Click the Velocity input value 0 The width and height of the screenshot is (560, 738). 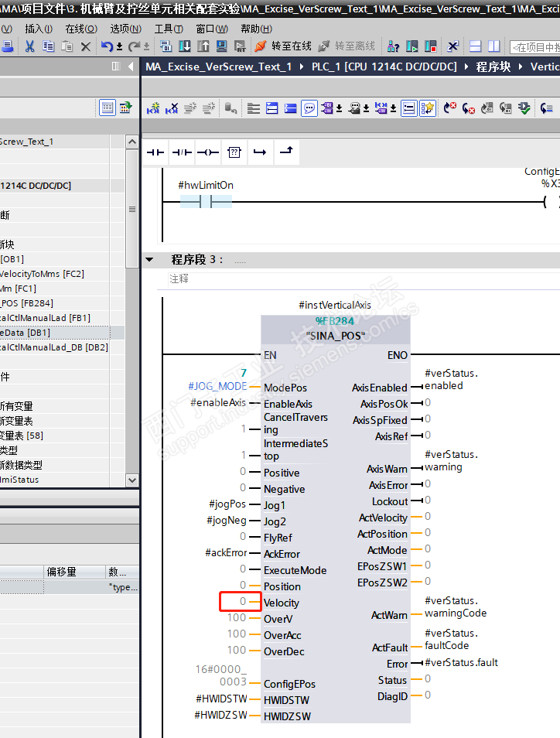pyautogui.click(x=243, y=601)
